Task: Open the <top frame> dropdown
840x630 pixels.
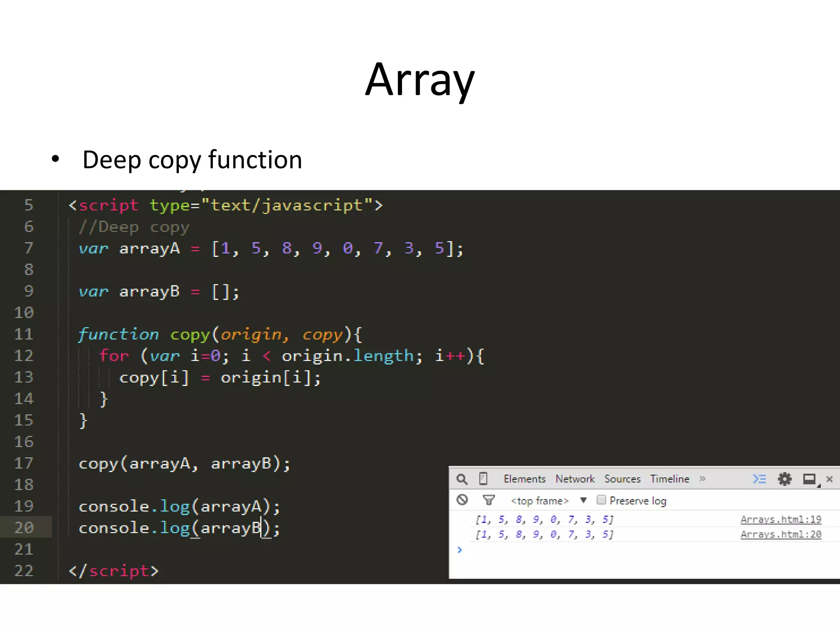Action: (x=549, y=501)
